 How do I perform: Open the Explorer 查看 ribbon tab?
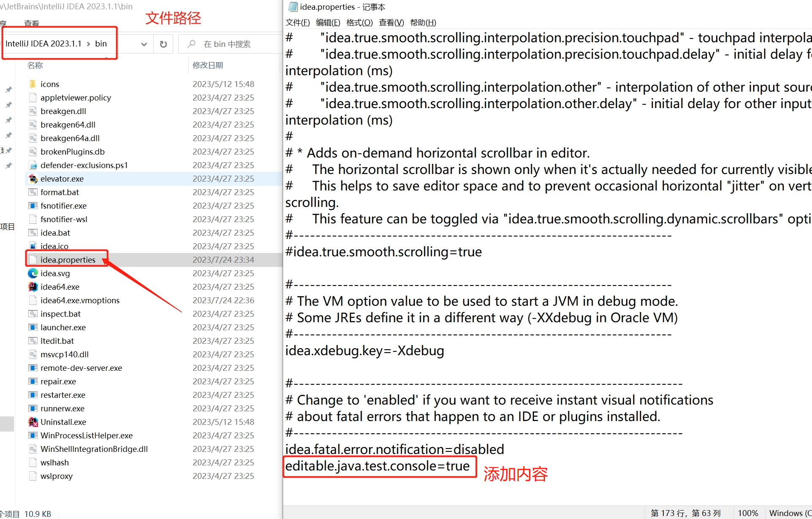click(x=32, y=24)
